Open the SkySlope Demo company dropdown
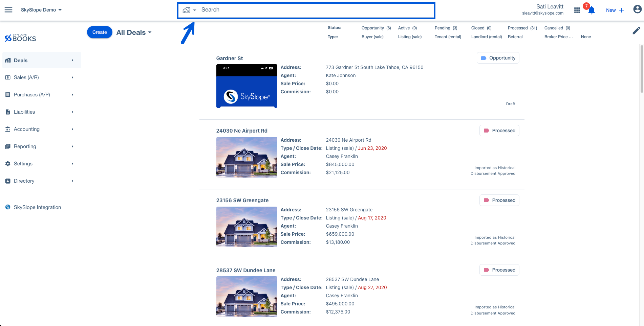644x326 pixels. pyautogui.click(x=41, y=10)
